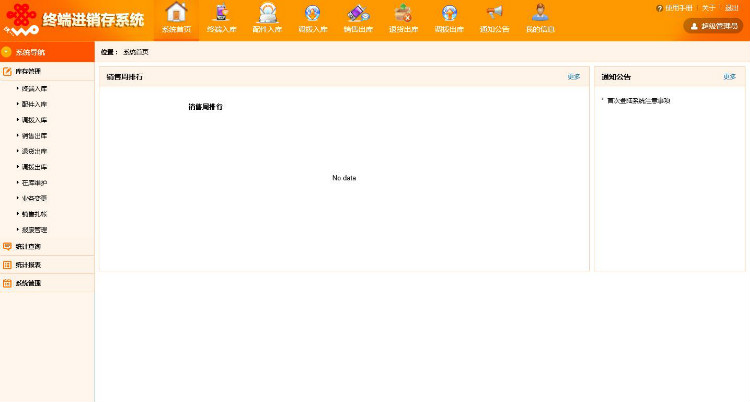The image size is (750, 402).
Task: Open 退货出库 box icon in top bar
Action: [x=403, y=13]
